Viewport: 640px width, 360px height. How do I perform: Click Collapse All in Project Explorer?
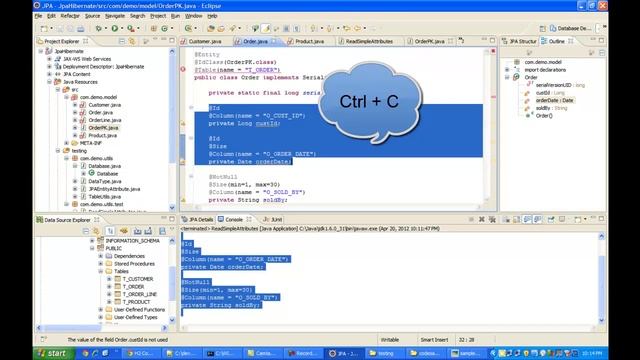click(x=122, y=41)
